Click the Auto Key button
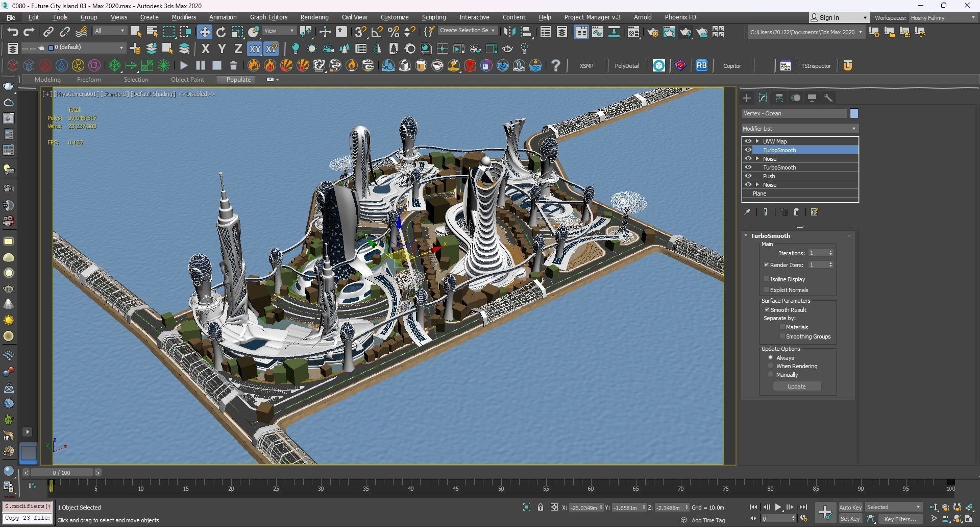The image size is (980, 531). tap(850, 507)
